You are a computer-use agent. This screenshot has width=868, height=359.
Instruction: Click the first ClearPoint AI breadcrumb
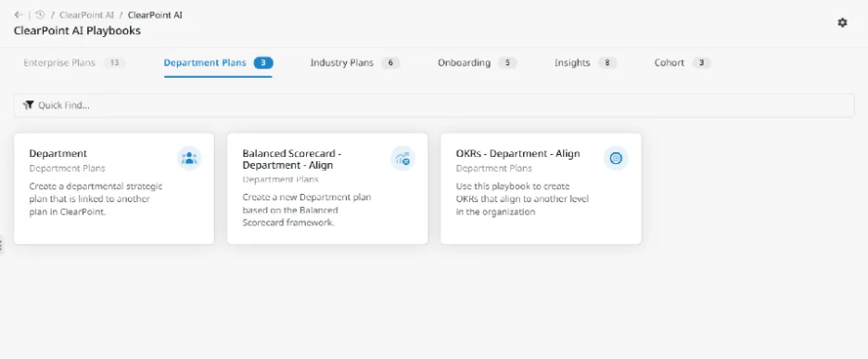86,15
